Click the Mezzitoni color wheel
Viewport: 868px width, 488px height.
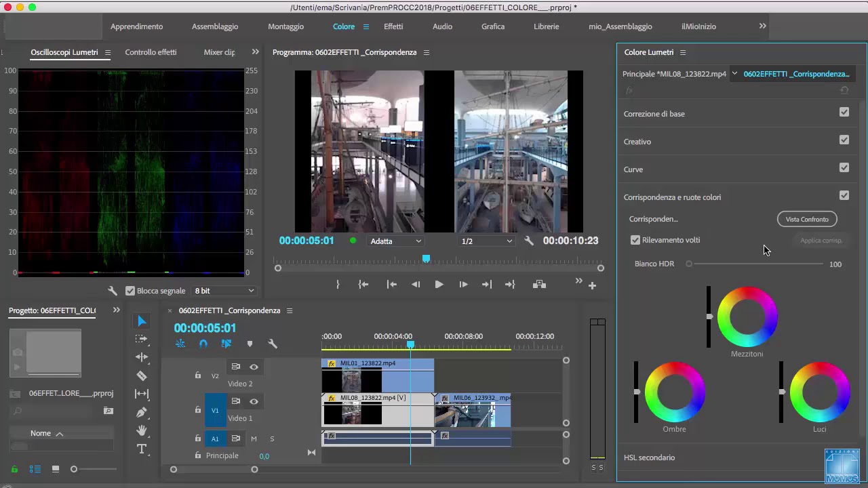(x=747, y=317)
